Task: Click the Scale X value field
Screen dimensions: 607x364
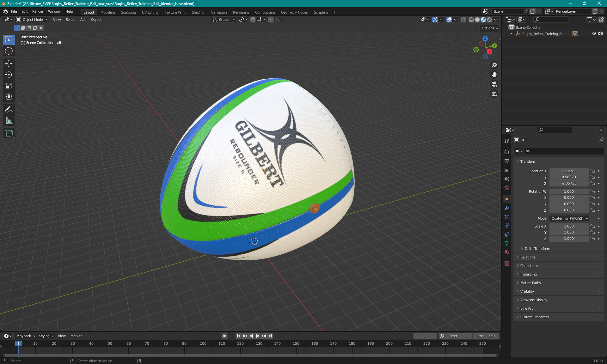Action: coord(569,226)
